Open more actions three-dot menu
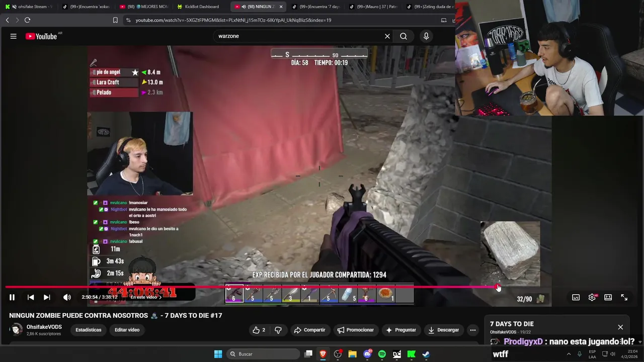 tap(472, 330)
